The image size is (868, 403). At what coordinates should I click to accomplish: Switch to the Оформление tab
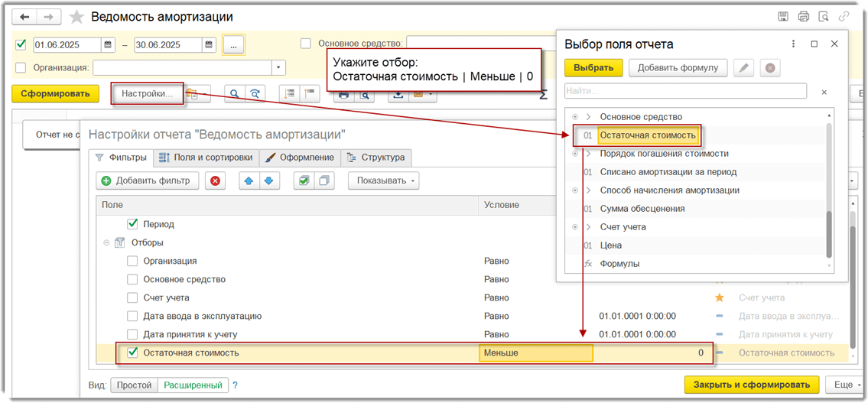(x=300, y=158)
